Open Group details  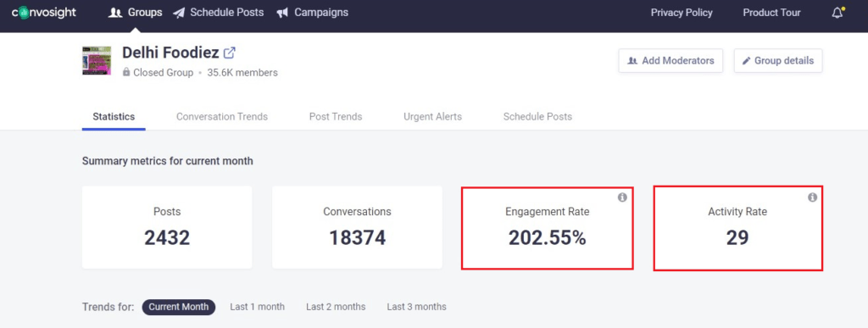(x=778, y=61)
